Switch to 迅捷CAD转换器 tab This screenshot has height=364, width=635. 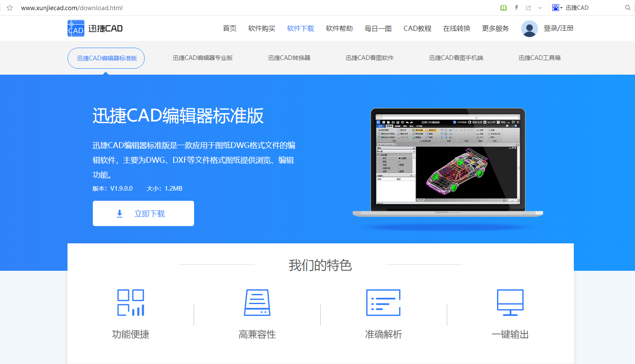[x=289, y=58]
